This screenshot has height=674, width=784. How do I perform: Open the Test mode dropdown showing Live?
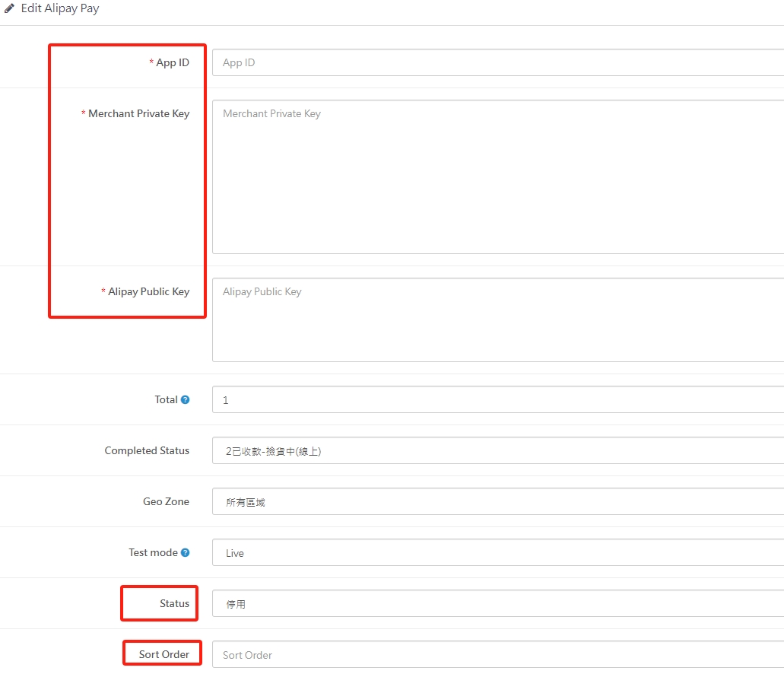point(498,553)
